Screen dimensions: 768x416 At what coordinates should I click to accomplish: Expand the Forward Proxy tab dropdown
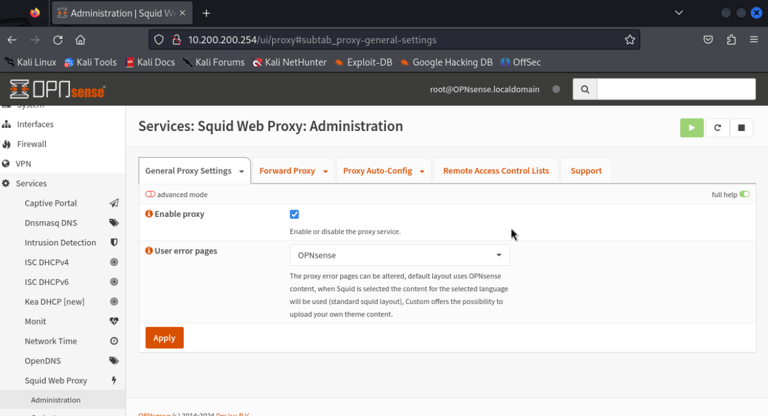pyautogui.click(x=326, y=171)
